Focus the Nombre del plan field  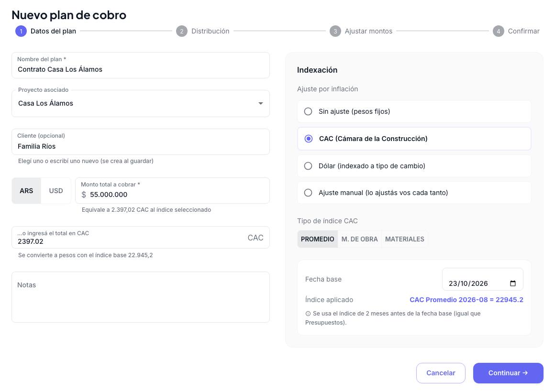click(141, 65)
